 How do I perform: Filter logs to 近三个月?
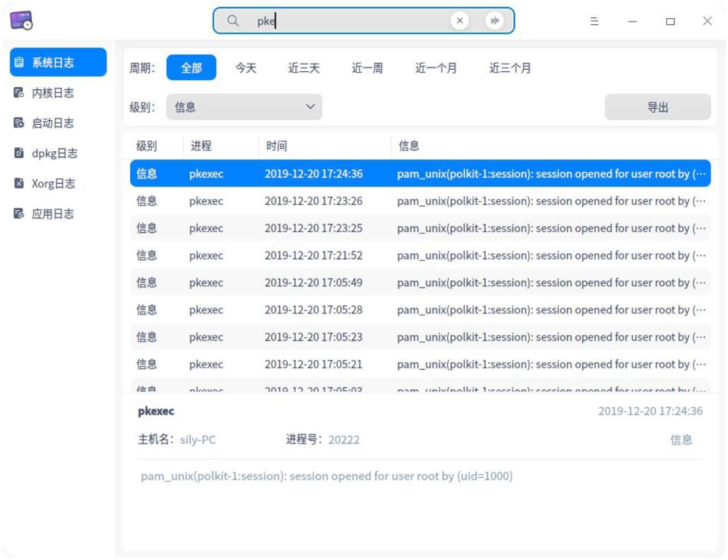click(510, 68)
